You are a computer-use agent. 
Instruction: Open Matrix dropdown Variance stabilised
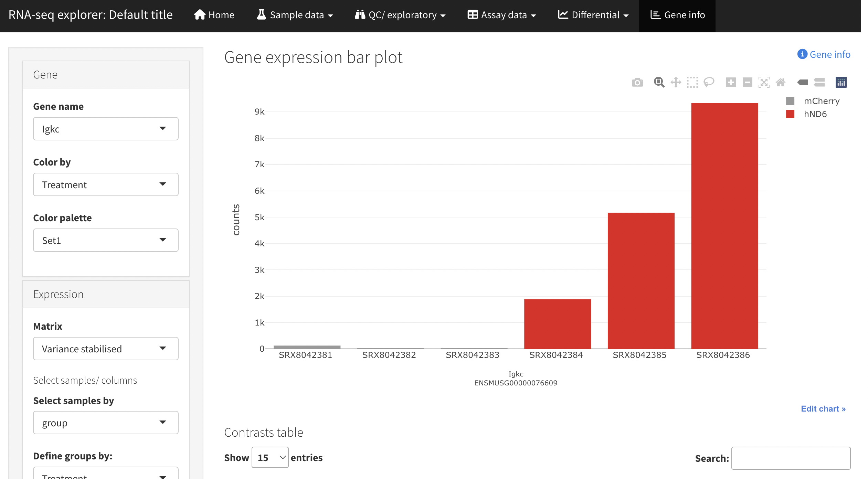click(x=106, y=349)
